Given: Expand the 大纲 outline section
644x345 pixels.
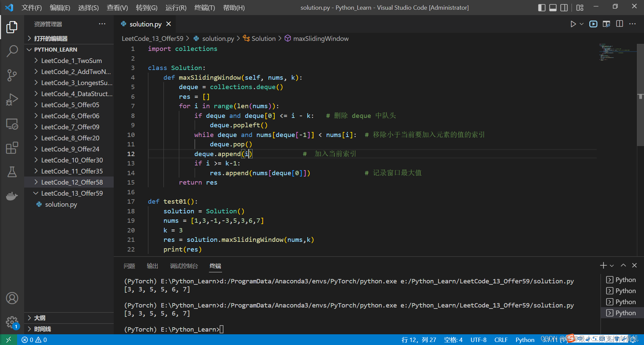Looking at the screenshot, I should pyautogui.click(x=69, y=318).
